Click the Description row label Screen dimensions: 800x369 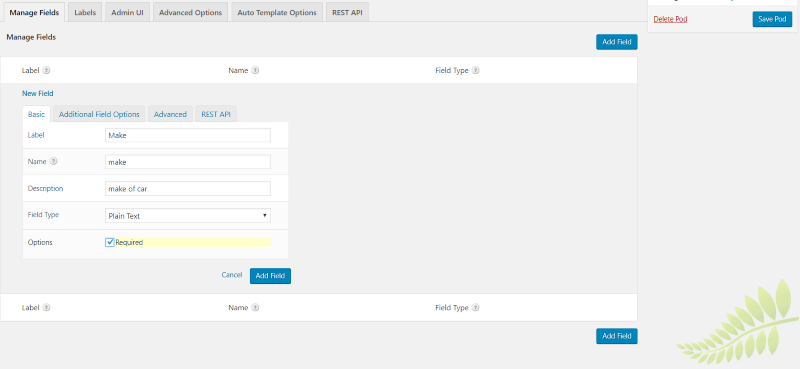(x=45, y=188)
